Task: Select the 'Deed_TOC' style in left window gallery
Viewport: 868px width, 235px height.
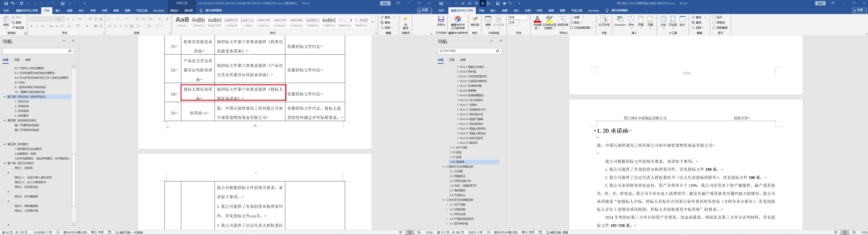Action: tap(215, 22)
